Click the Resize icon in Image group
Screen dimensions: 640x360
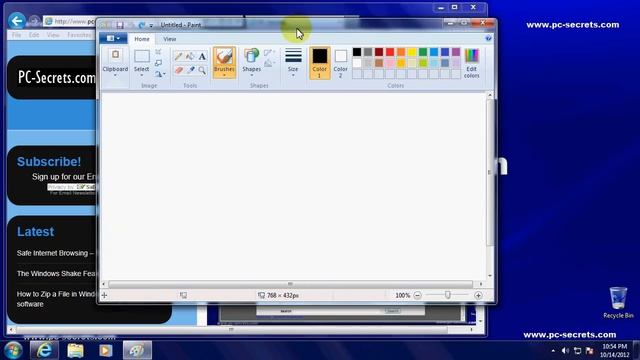point(158,63)
